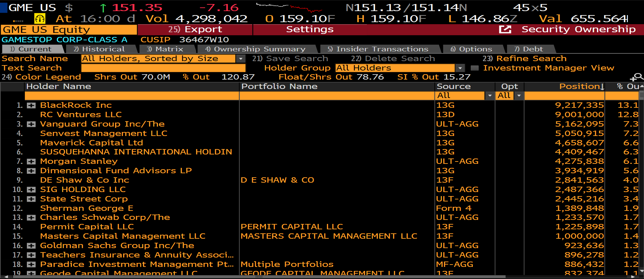Click position value 1,000,000
Screen dimensions: 644x279
tap(579, 236)
